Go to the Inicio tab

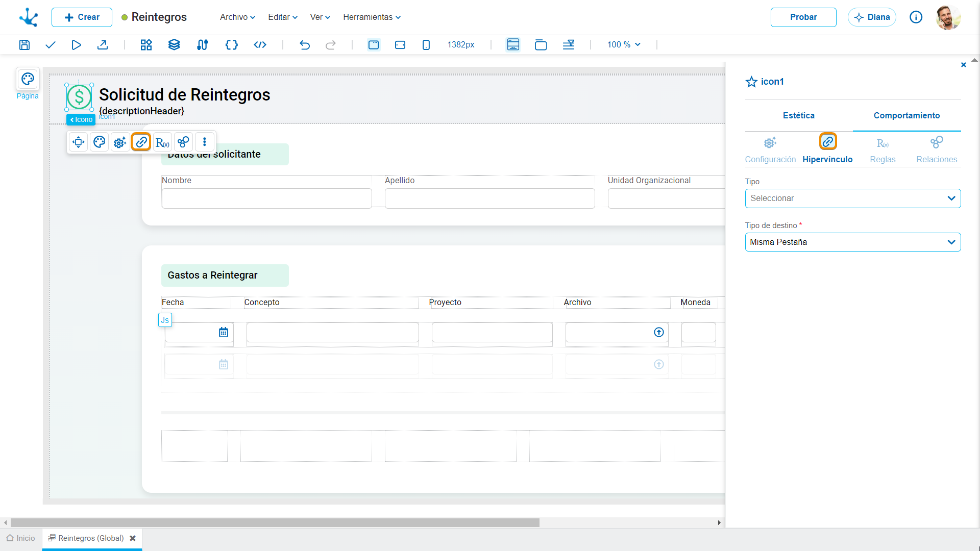pos(21,538)
